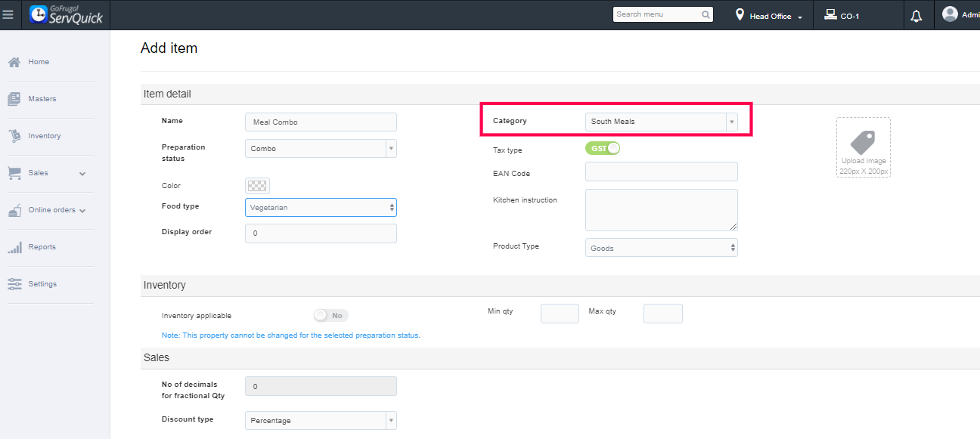
Task: Open the Settings sliders icon
Action: click(14, 284)
